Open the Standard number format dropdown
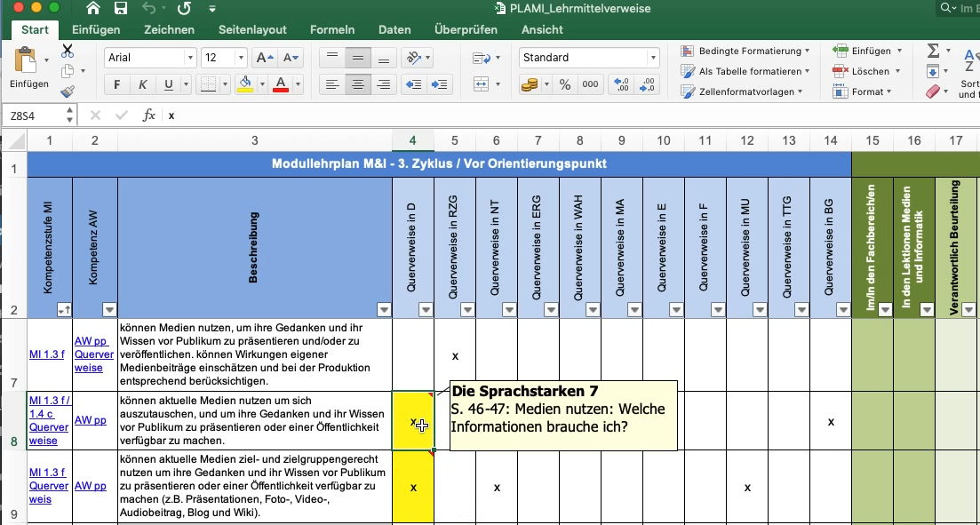980x525 pixels. (x=654, y=58)
